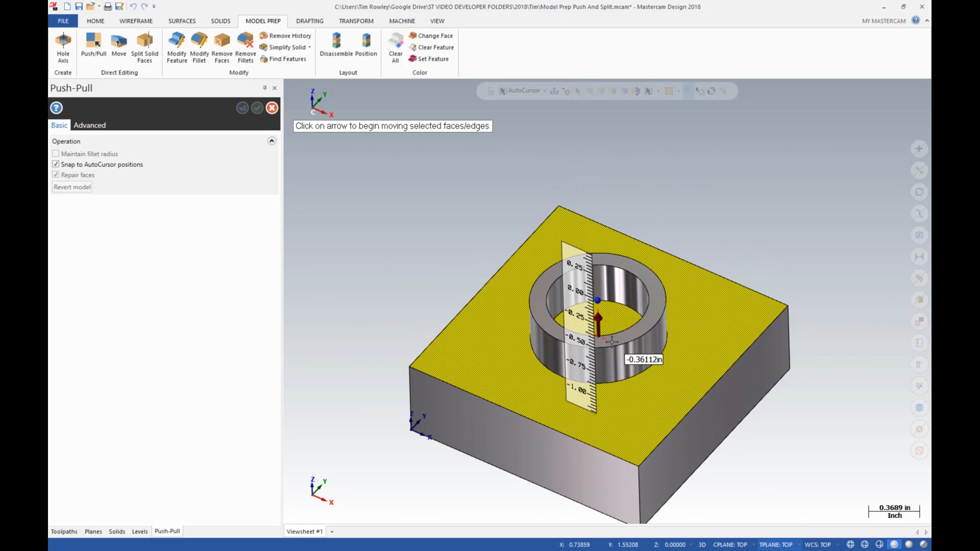Expand the Operation section panel
This screenshot has height=551, width=980.
pyautogui.click(x=271, y=141)
